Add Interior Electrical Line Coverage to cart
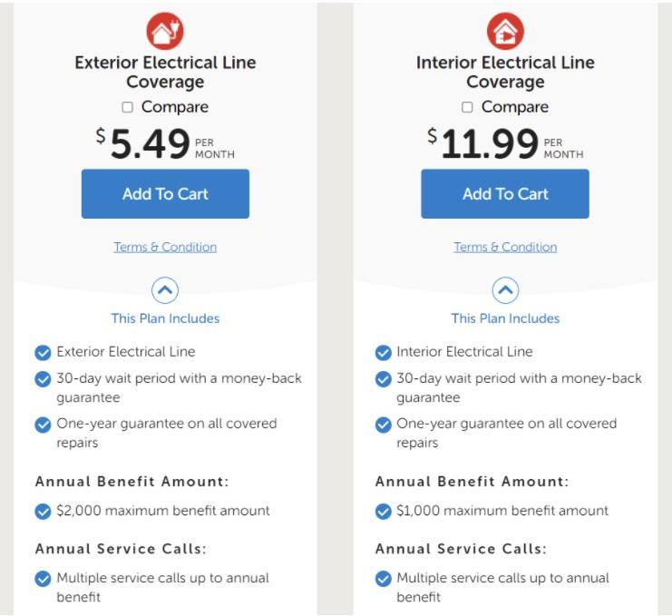Image resolution: width=672 pixels, height=616 pixels. (x=505, y=193)
